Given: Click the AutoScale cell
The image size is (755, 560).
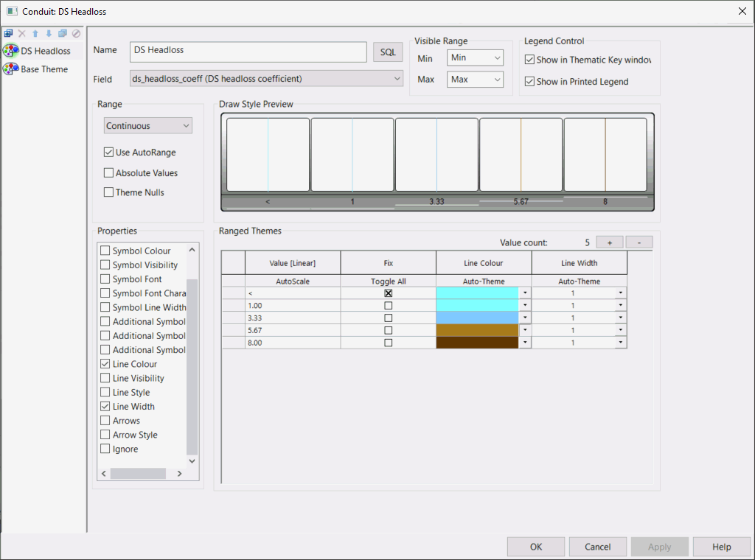Looking at the screenshot, I should (x=293, y=281).
